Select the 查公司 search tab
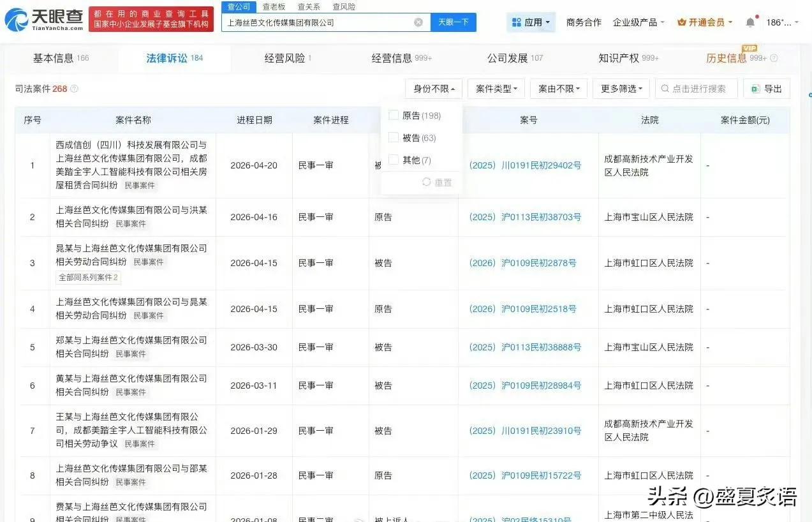Viewport: 812px width, 522px height. coord(239,6)
